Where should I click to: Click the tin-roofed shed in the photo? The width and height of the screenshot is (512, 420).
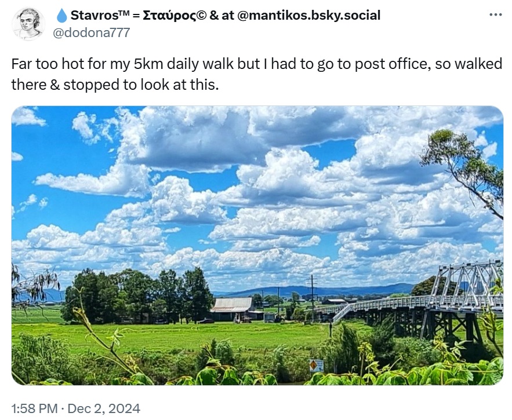233,309
